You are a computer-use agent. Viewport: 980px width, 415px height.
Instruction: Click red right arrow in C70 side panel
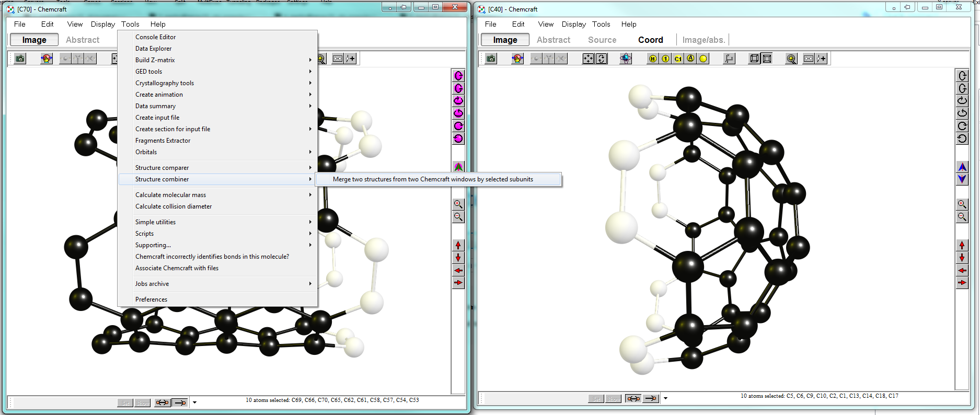(x=458, y=283)
